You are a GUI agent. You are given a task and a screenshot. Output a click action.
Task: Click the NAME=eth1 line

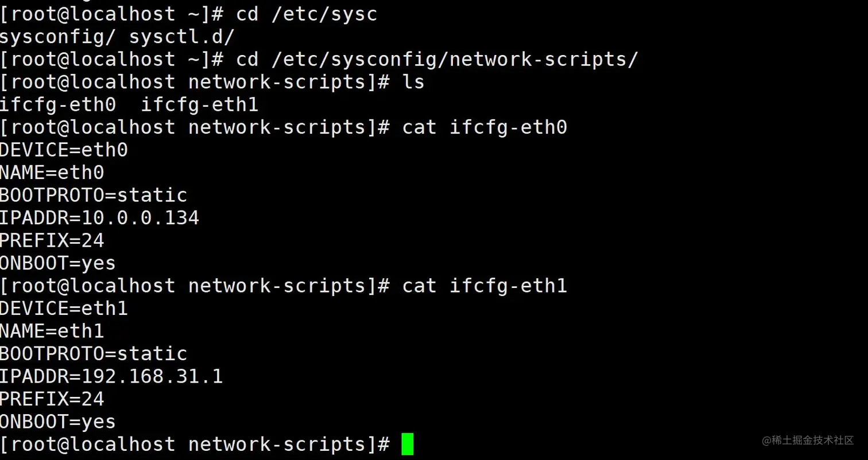[x=52, y=331]
